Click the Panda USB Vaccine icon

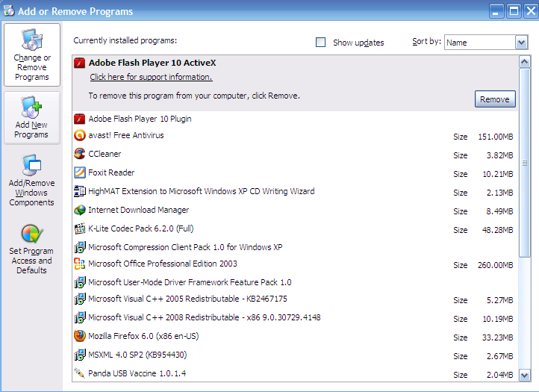coord(79,373)
